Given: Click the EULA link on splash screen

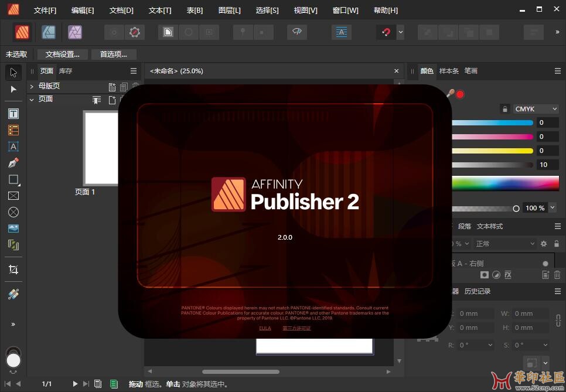Looking at the screenshot, I should pyautogui.click(x=265, y=328).
